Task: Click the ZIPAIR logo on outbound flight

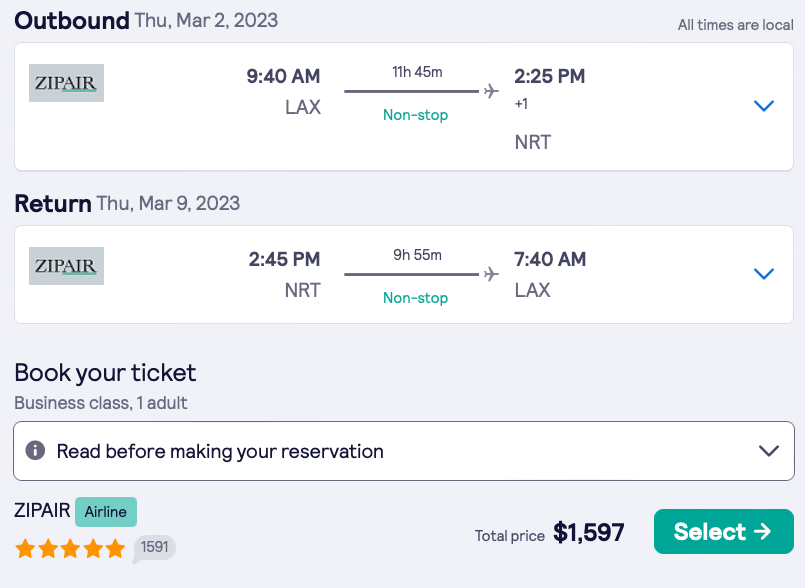Action: coord(67,83)
